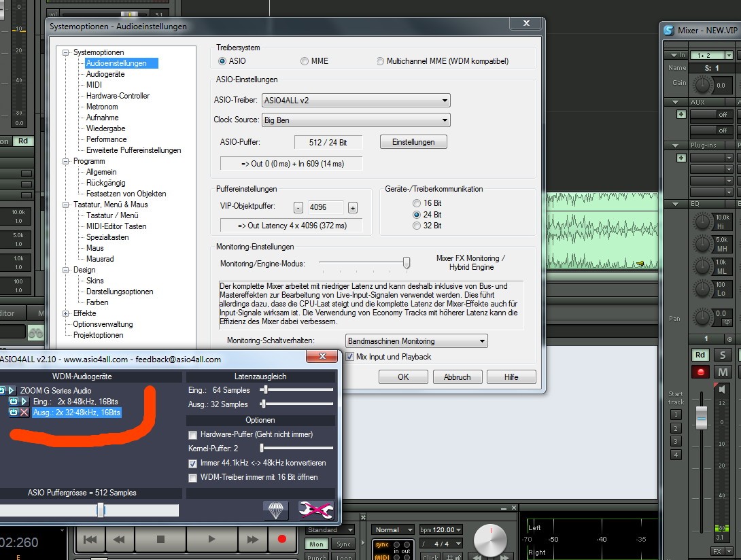Click the power icon beside ZOOM G Series Audio
The width and height of the screenshot is (741, 560).
pos(2,390)
